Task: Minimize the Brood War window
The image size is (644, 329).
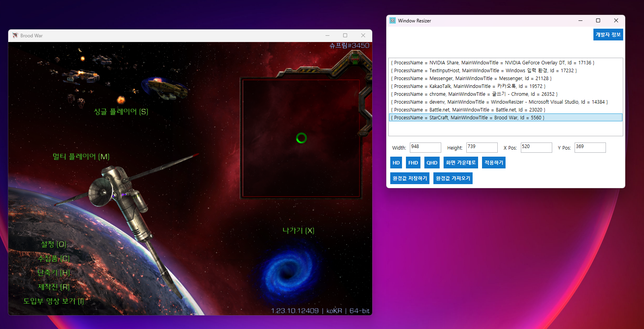Action: click(327, 35)
